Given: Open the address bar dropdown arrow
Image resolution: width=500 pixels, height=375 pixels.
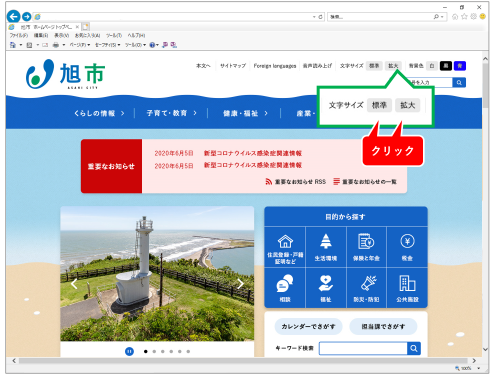Looking at the screenshot, I should pos(314,17).
